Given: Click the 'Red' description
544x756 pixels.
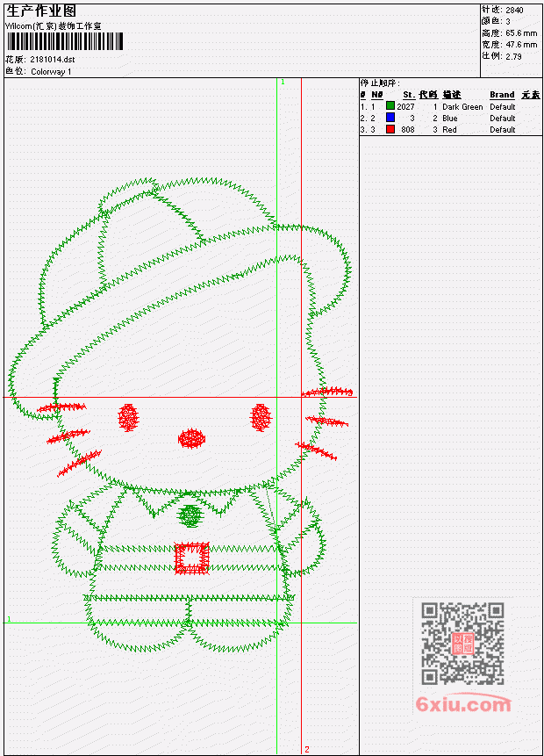Looking at the screenshot, I should tap(449, 130).
